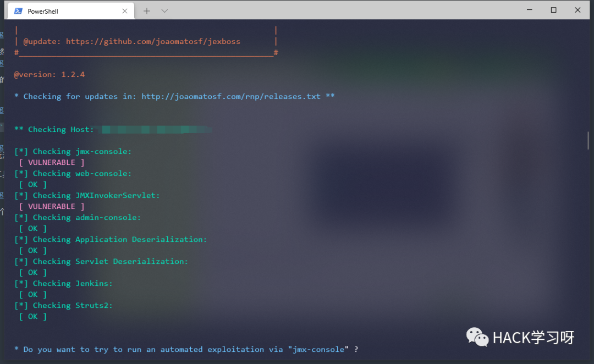Click OK result under Jenkins

click(32, 294)
